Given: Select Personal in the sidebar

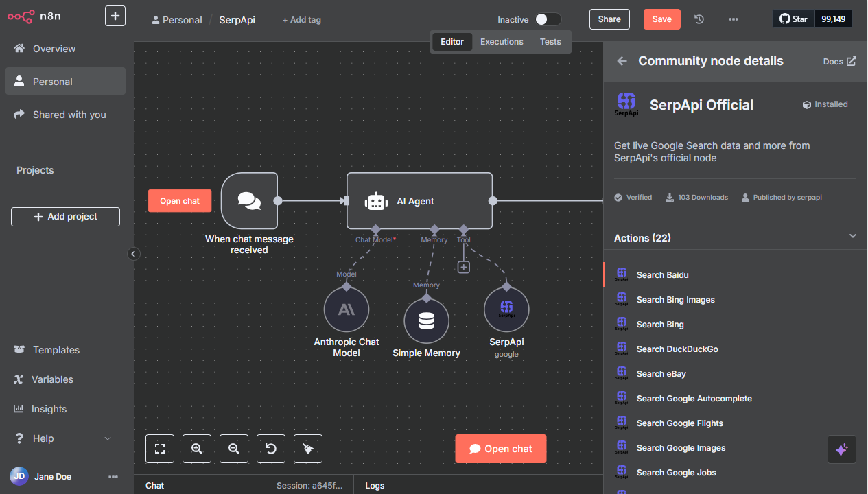Looking at the screenshot, I should (65, 82).
